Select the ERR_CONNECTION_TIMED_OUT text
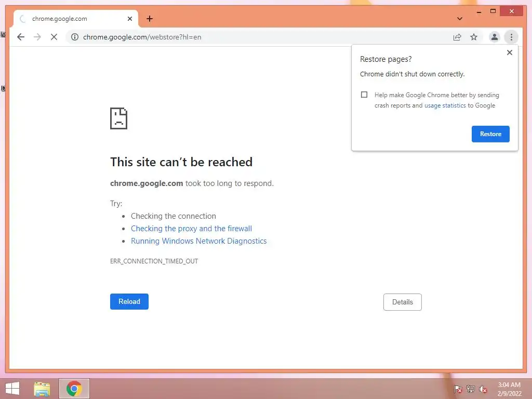The image size is (532, 399). (x=154, y=261)
